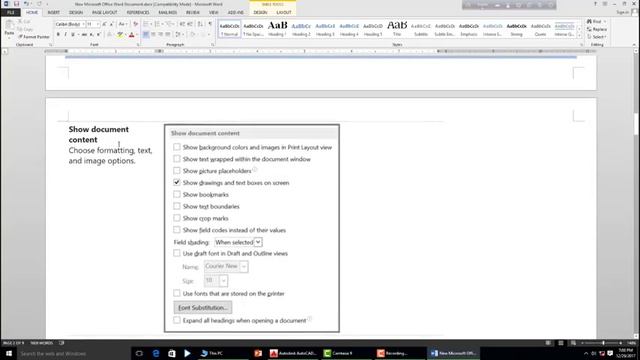This screenshot has height=360, width=640.
Task: Open the Font dialog launcher
Action: pos(137,44)
